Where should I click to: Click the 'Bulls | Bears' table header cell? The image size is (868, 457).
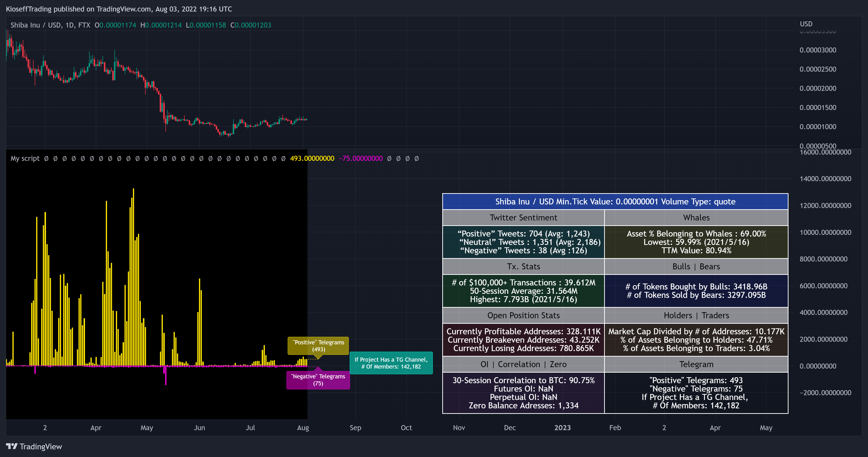696,266
